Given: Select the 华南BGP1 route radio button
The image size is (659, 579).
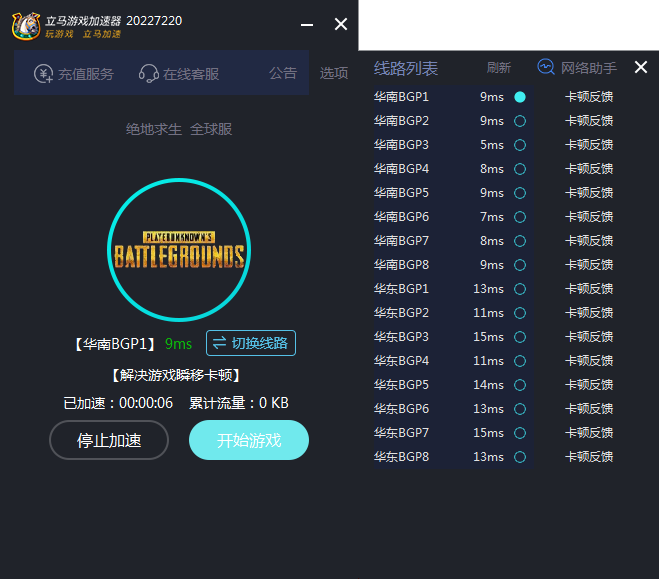Looking at the screenshot, I should tap(520, 97).
